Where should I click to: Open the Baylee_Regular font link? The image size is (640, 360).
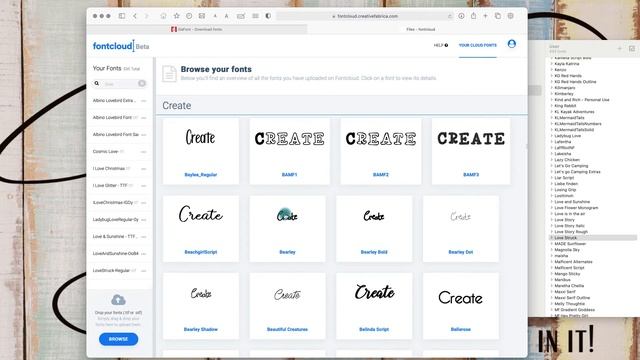[201, 175]
